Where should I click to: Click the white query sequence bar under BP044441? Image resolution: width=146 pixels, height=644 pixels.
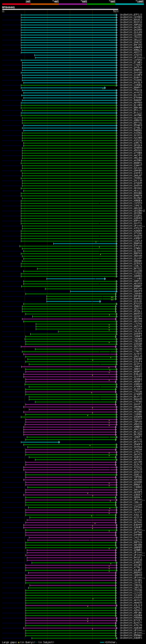pos(60,10)
